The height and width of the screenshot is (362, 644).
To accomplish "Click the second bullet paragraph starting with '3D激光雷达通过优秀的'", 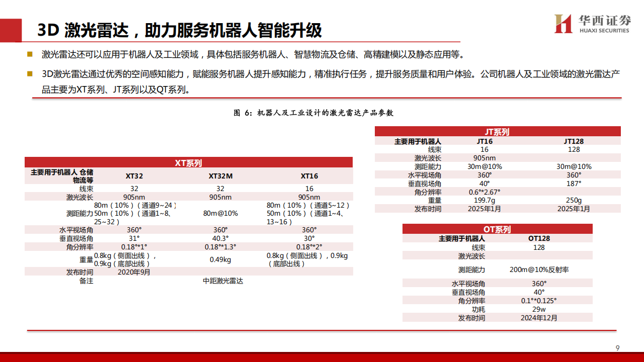I will coord(331,82).
